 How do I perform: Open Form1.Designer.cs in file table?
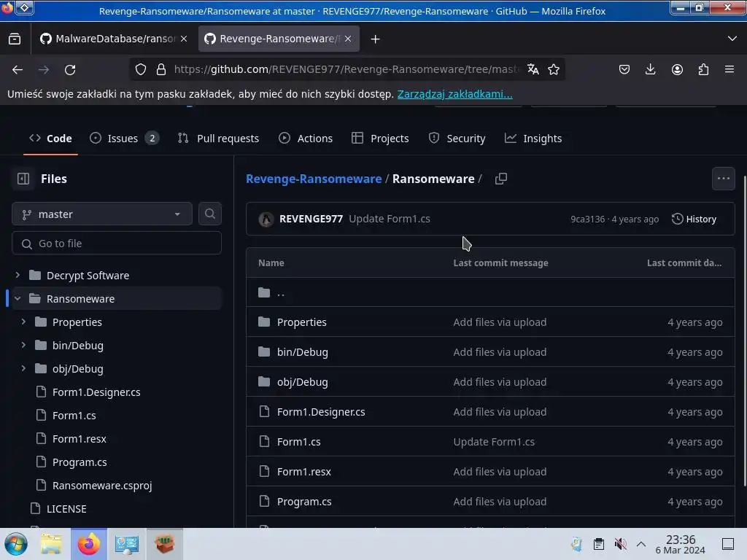point(321,412)
